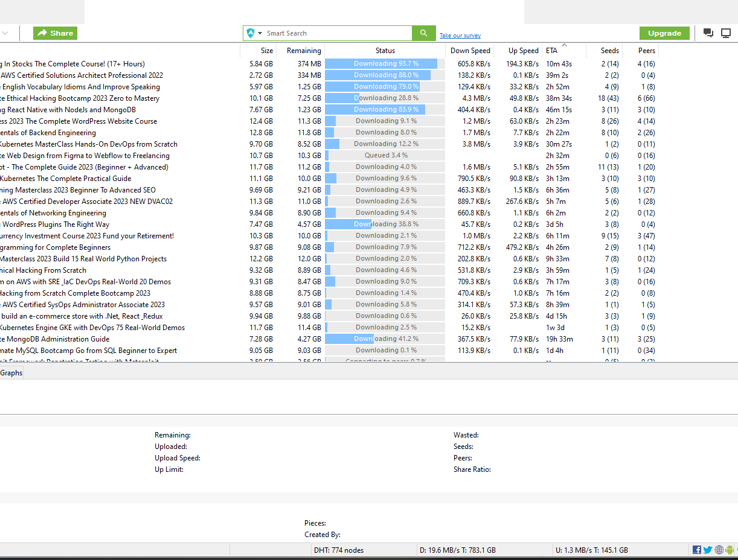Open the chat bubbles icon in the toolbar
Screen dimensions: 738x560
[x=708, y=33]
